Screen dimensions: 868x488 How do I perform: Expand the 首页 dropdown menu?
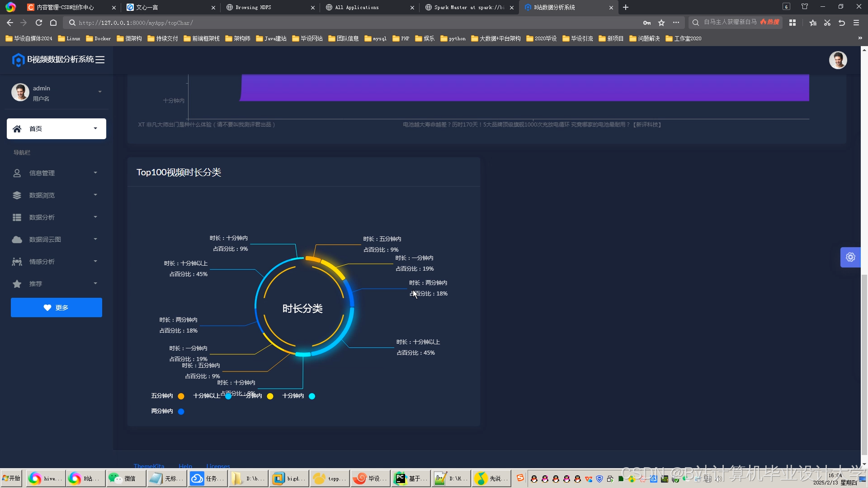pyautogui.click(x=95, y=128)
